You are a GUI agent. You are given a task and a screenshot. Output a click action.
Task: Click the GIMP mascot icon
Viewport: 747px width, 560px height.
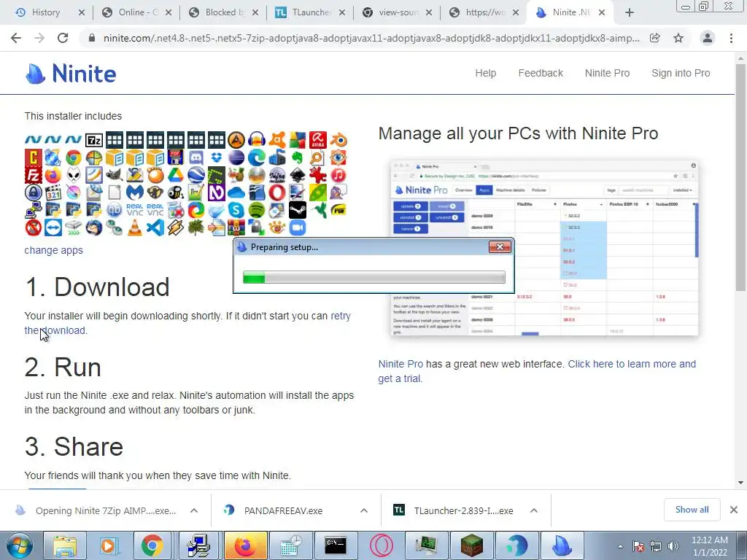pyautogui.click(x=115, y=175)
